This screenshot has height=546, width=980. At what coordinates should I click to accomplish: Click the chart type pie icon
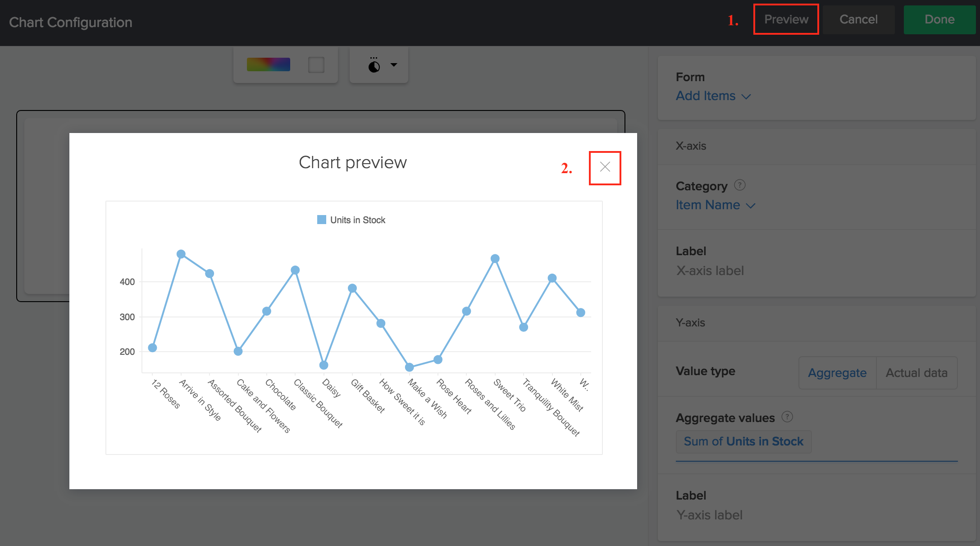click(374, 66)
